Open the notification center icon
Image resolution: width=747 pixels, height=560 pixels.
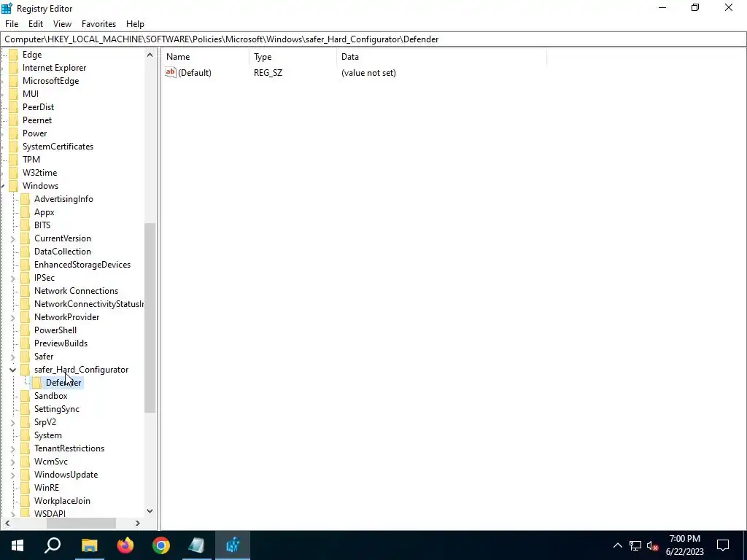723,545
